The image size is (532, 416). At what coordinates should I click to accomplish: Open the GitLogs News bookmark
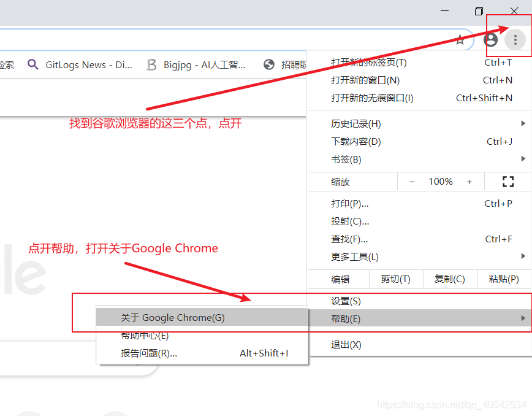tap(80, 64)
